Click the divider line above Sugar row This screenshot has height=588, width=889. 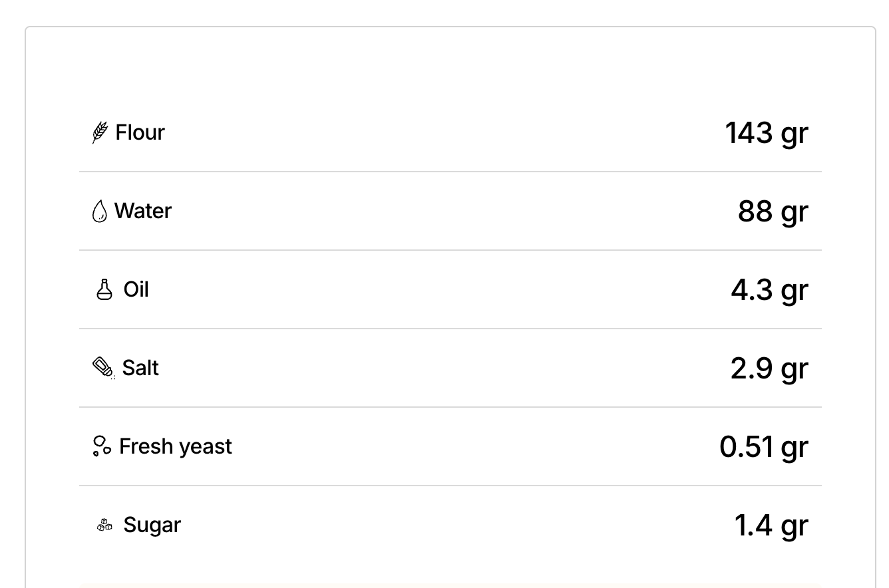pyautogui.click(x=450, y=486)
